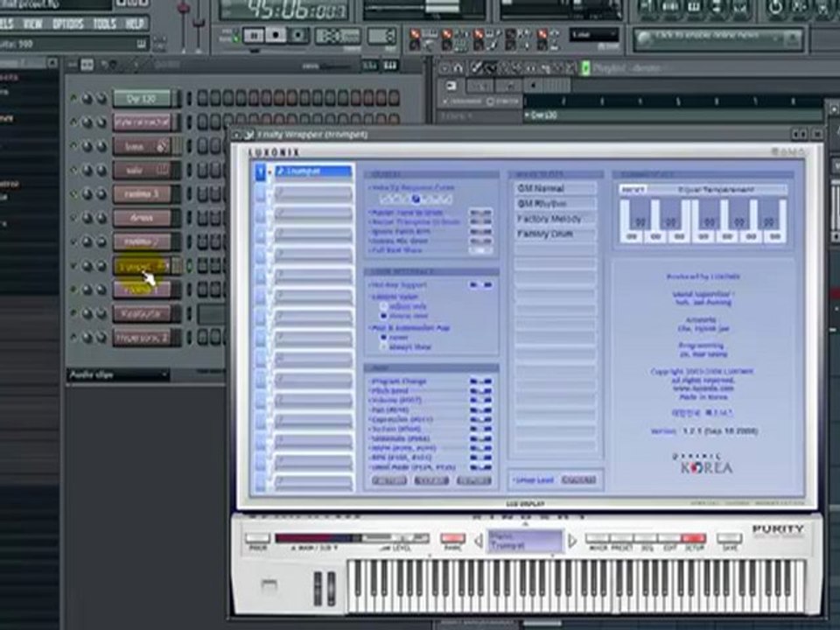840x630 pixels.
Task: Toggle mute LED on Drr 120 channel
Action: (73, 99)
